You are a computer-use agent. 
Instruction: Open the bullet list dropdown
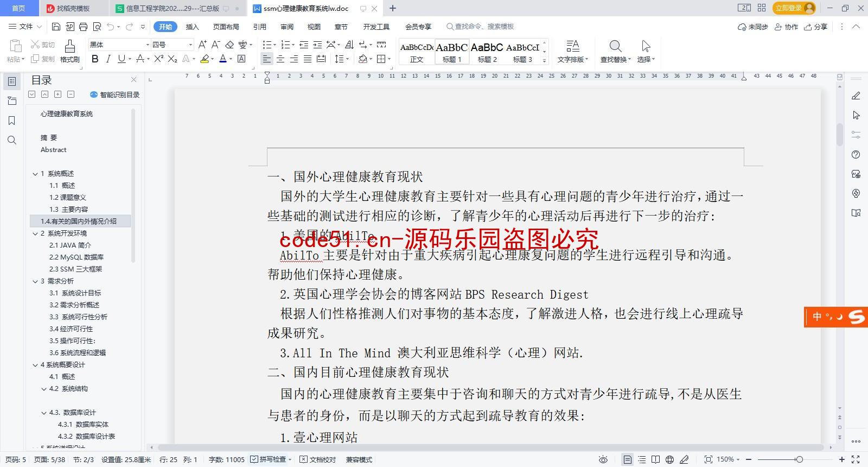275,45
